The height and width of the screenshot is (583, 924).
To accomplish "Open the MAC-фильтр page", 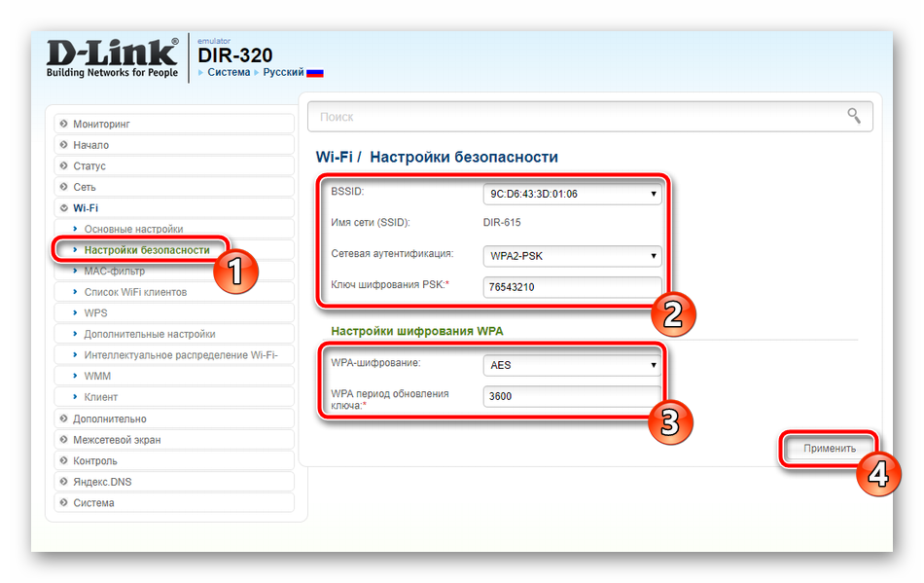I will (x=174, y=272).
